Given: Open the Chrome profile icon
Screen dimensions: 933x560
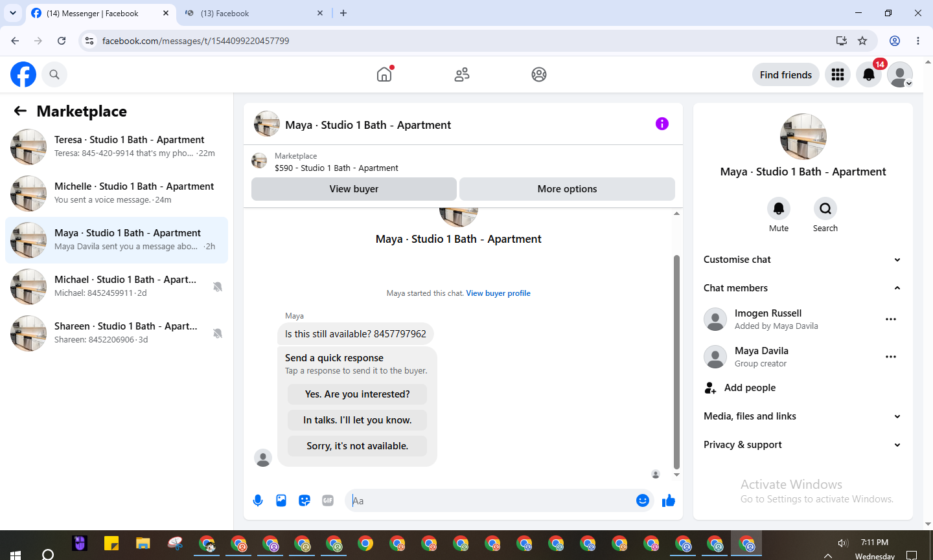Looking at the screenshot, I should [895, 41].
